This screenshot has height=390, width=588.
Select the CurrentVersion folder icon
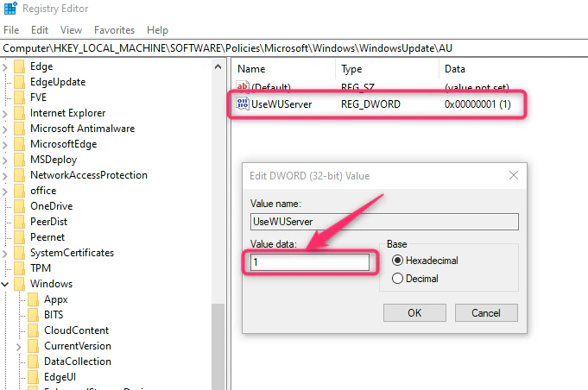pos(33,346)
